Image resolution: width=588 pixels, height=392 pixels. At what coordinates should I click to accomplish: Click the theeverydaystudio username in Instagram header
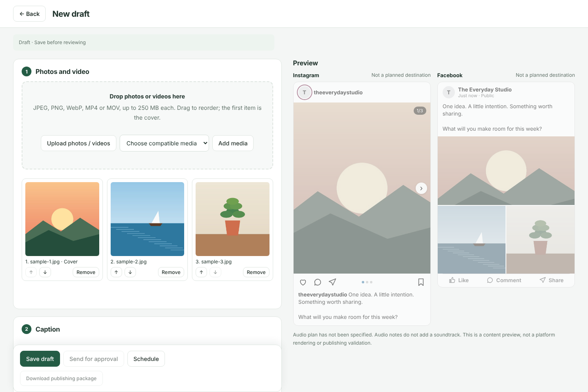338,93
